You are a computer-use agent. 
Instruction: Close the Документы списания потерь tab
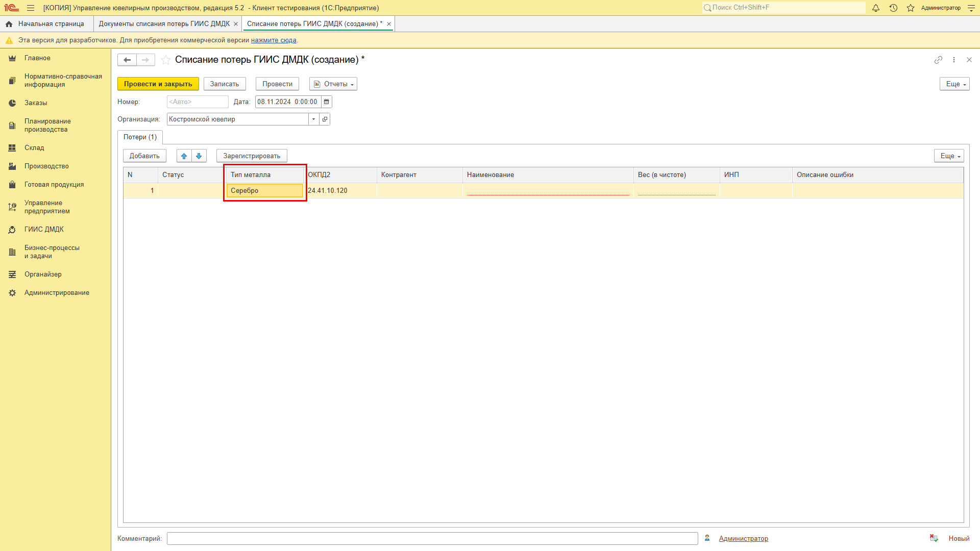tap(236, 24)
